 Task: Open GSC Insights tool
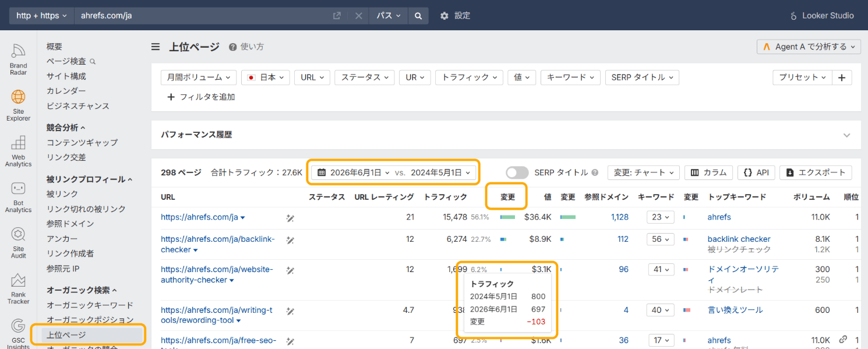[x=18, y=334]
